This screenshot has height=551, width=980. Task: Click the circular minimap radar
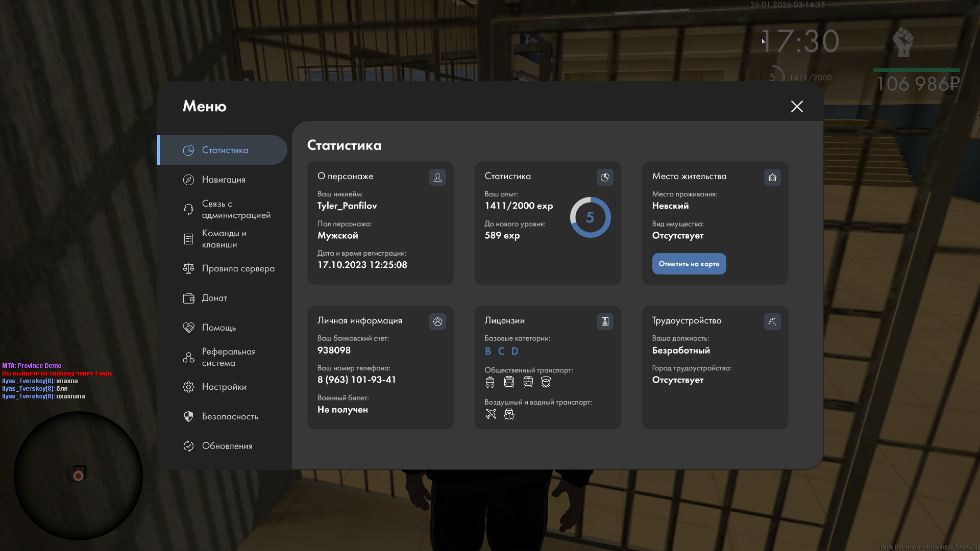(x=78, y=475)
